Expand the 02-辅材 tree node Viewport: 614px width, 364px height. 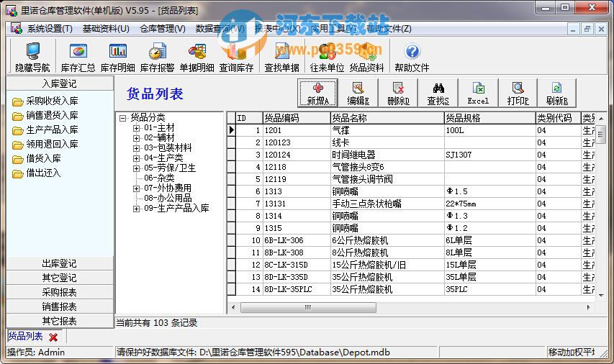pos(136,138)
